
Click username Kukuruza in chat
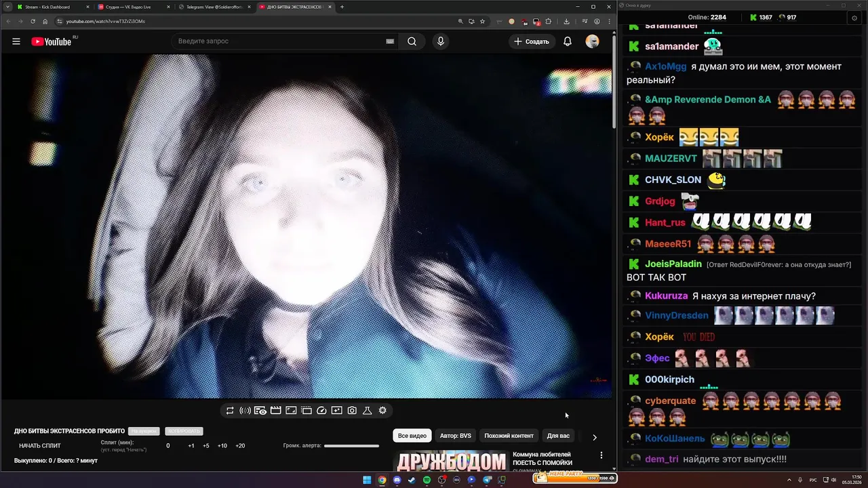667,296
